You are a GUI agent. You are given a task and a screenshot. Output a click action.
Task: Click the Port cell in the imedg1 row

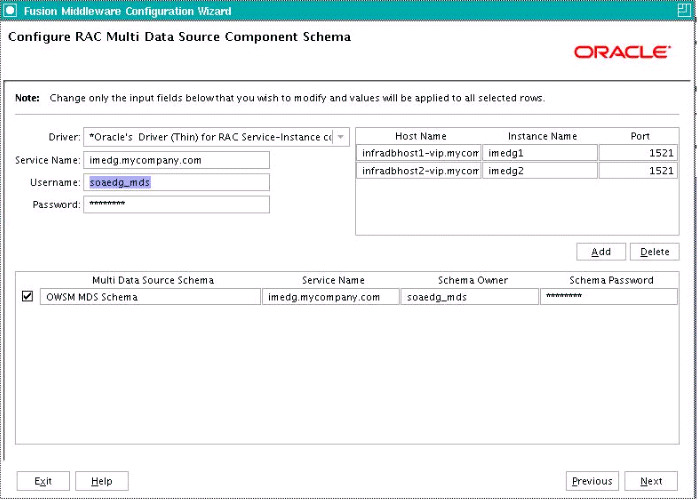[x=639, y=153]
